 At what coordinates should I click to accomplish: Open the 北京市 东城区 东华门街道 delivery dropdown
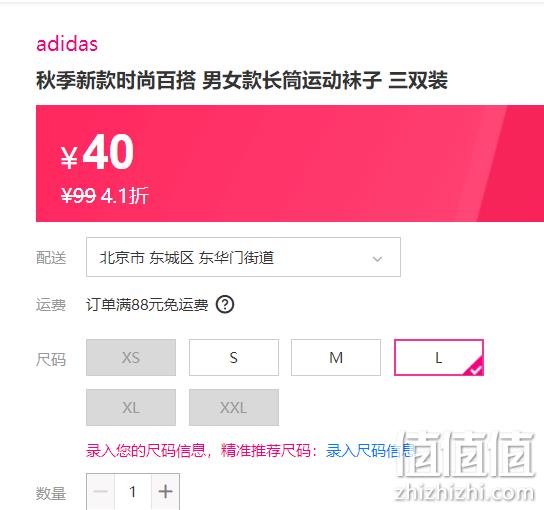pos(243,257)
